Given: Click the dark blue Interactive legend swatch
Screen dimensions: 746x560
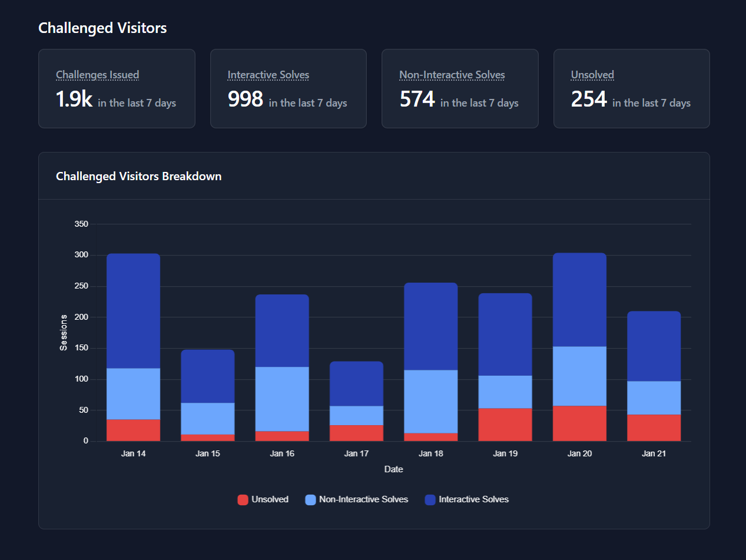Looking at the screenshot, I should (x=430, y=500).
